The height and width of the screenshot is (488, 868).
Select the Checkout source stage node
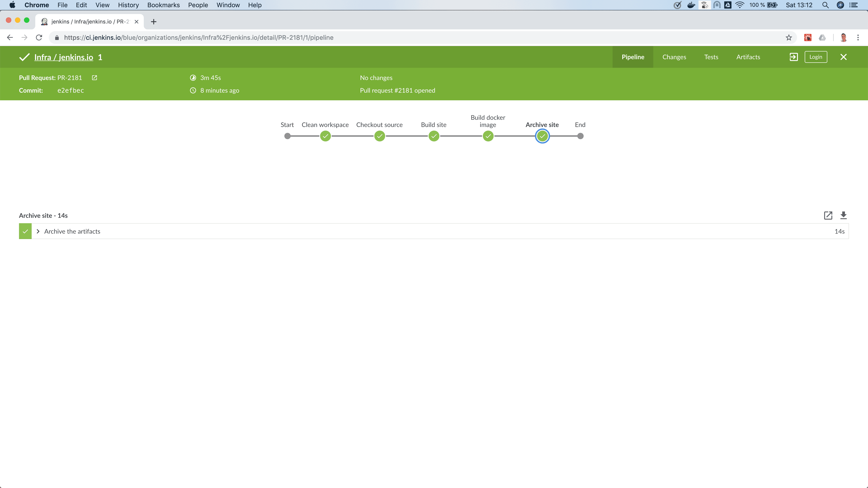380,136
